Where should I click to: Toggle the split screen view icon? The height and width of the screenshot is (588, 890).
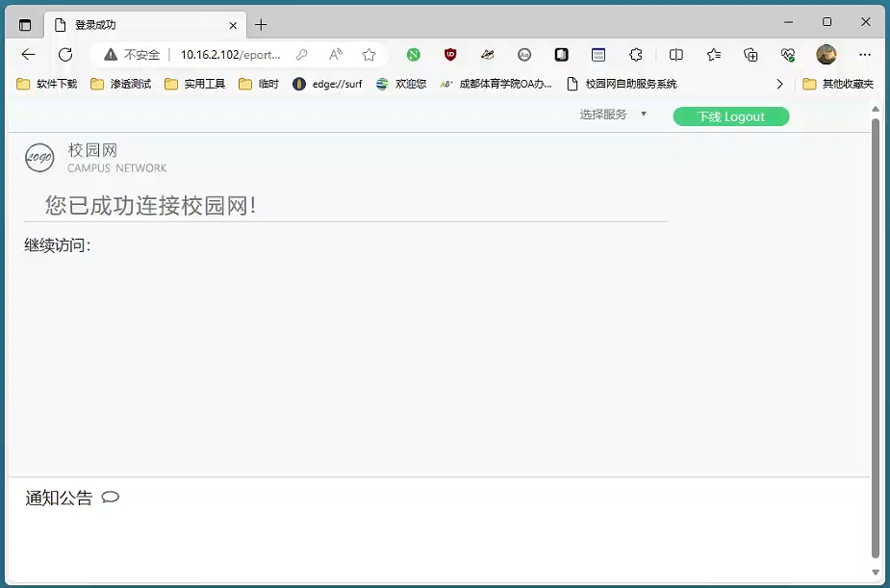(676, 55)
